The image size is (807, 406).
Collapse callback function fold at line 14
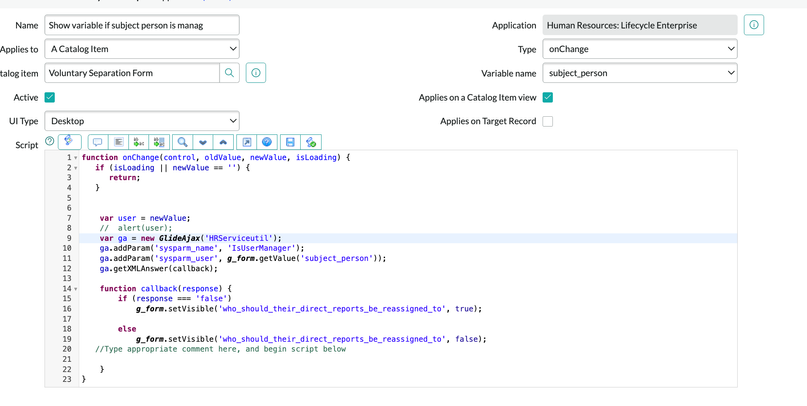(x=76, y=289)
